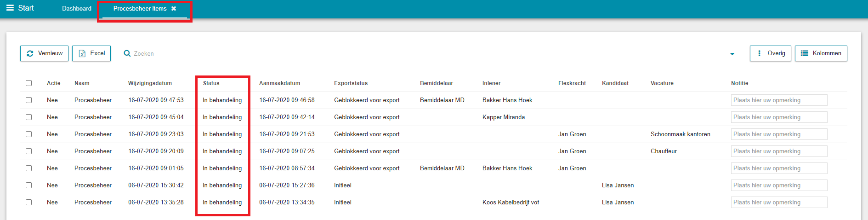
Task: Open Overig three-dots menu
Action: point(759,53)
